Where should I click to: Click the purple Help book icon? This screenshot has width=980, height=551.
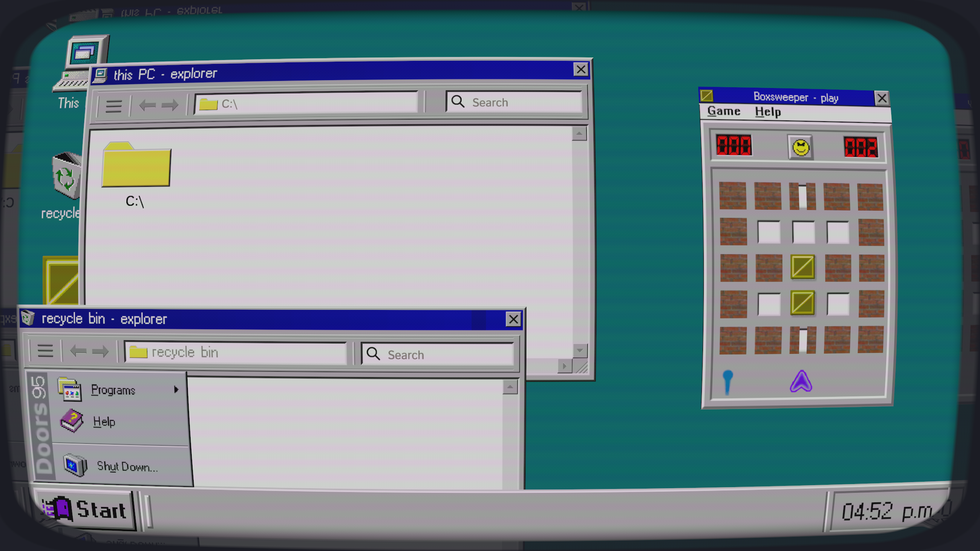click(72, 421)
